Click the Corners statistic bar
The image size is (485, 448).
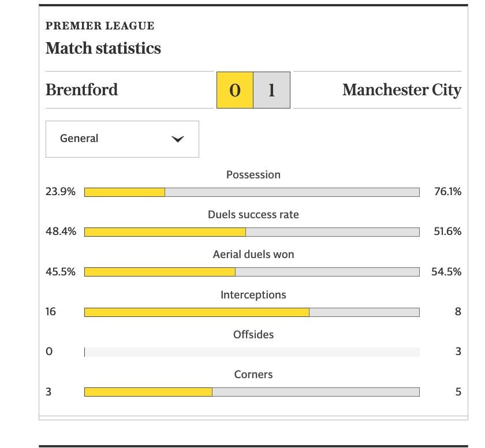pos(252,392)
